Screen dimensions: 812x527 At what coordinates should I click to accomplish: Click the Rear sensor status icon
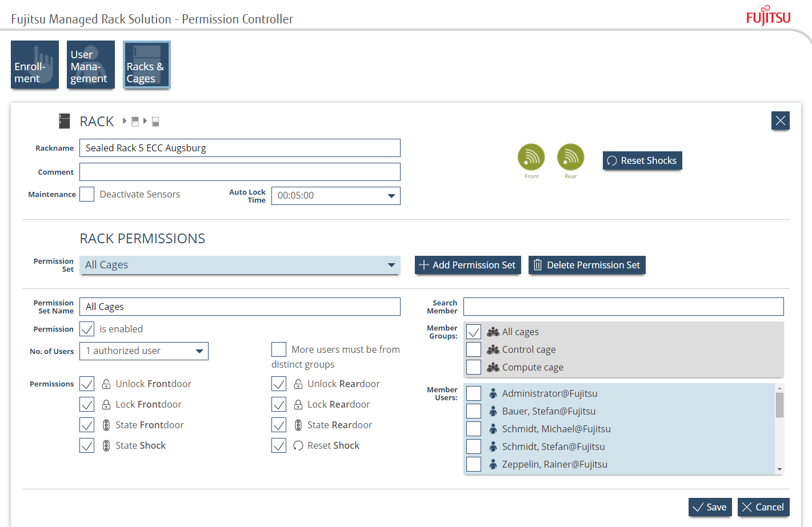click(x=571, y=157)
